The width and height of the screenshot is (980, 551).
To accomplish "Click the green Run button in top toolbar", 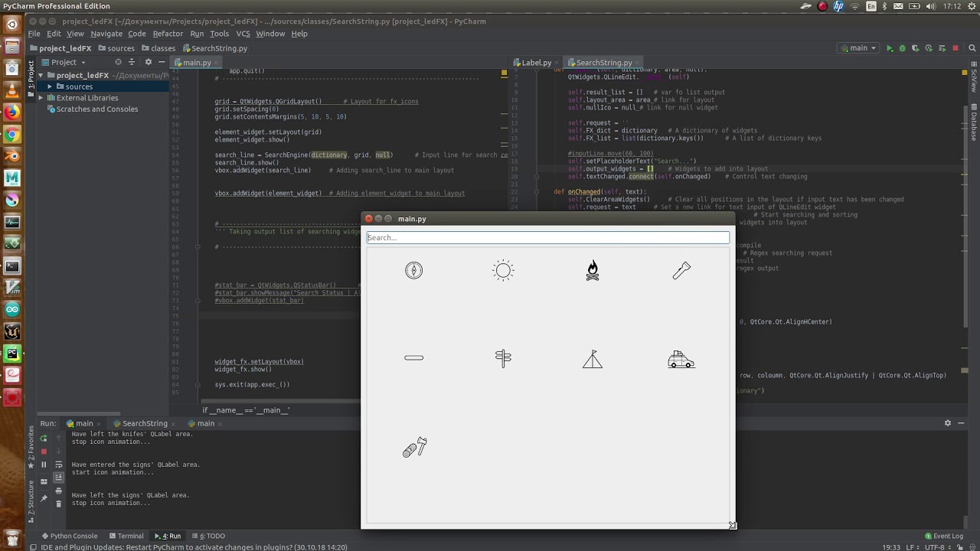I will pyautogui.click(x=890, y=48).
